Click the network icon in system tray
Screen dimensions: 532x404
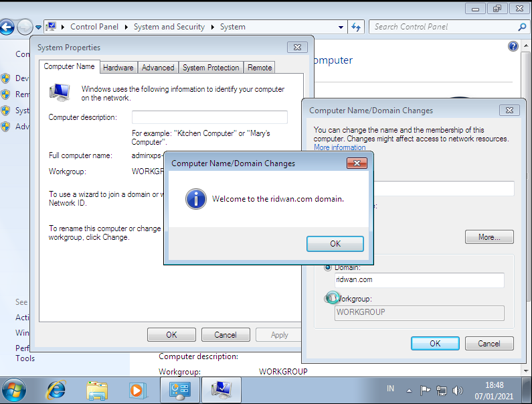442,391
